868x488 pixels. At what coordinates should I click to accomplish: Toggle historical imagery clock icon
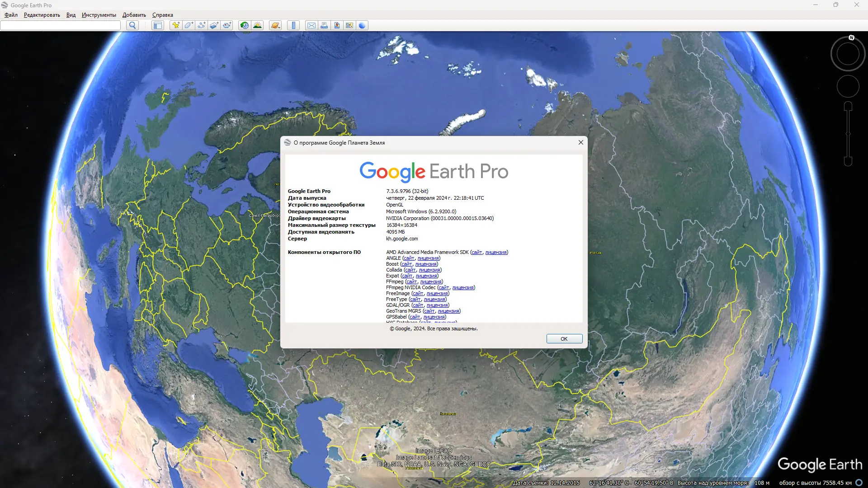click(245, 25)
